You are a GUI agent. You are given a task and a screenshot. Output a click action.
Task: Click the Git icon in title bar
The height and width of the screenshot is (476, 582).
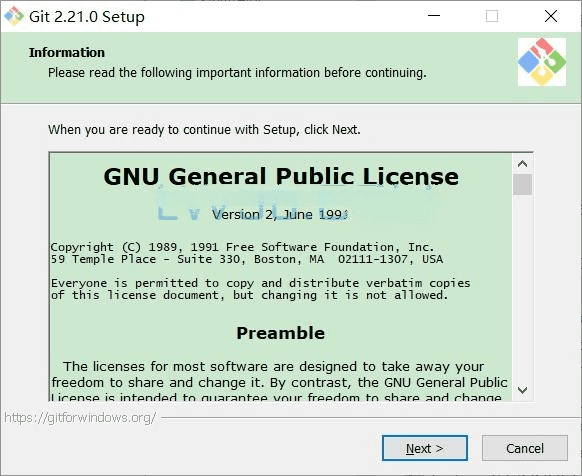tap(14, 16)
